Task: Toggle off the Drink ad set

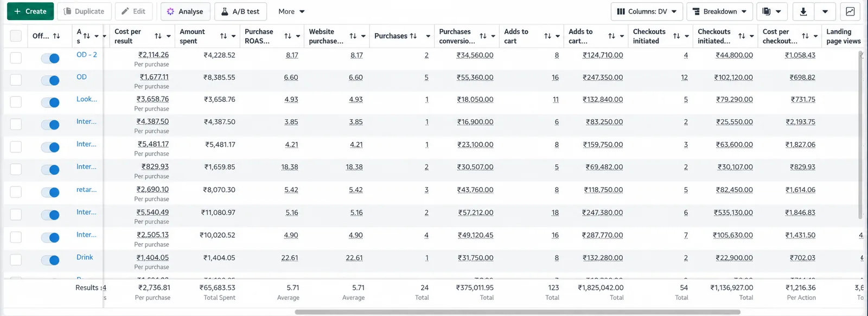Action: point(50,260)
